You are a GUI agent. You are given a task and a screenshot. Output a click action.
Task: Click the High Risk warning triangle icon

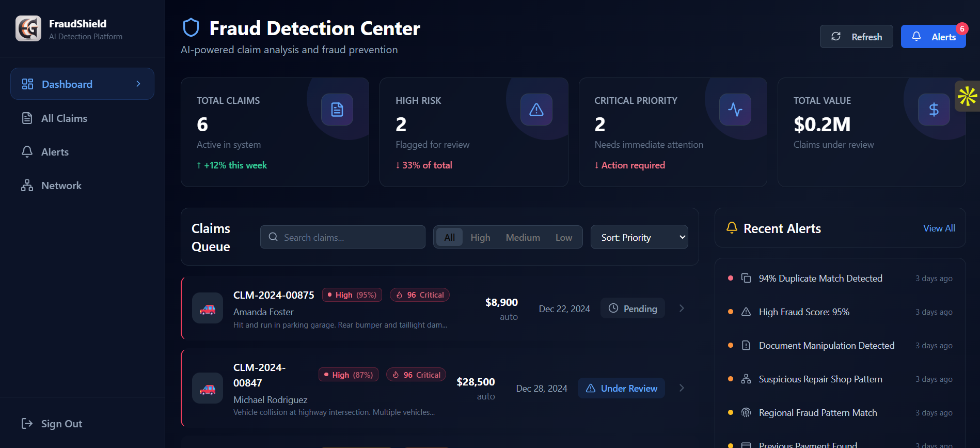pos(536,110)
